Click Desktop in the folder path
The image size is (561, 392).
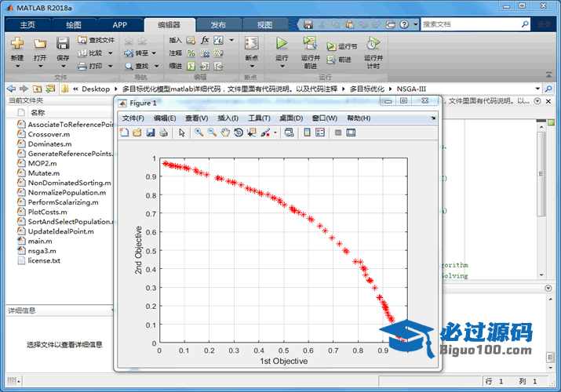(x=96, y=89)
